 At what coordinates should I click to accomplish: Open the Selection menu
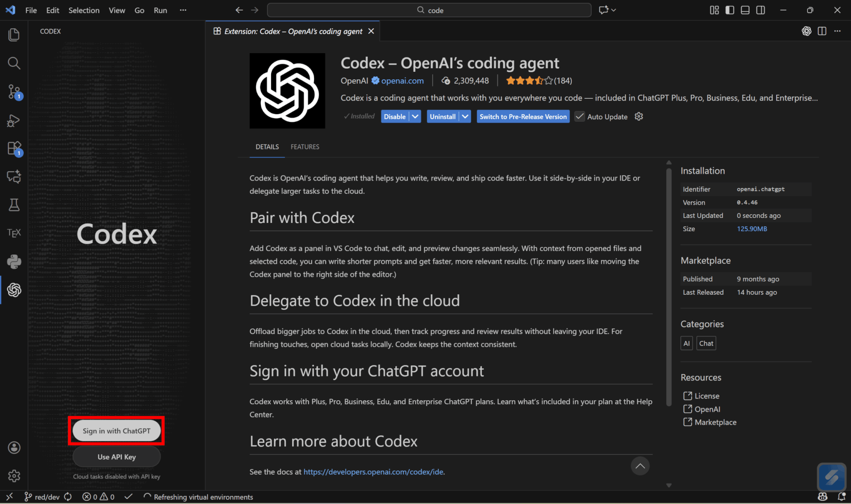[84, 10]
